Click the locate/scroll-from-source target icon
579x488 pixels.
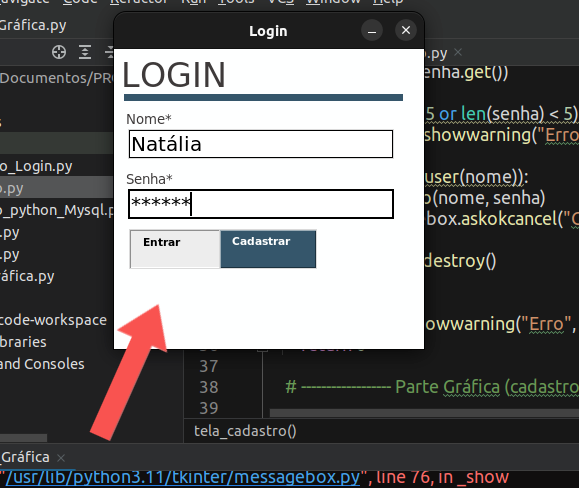tap(59, 52)
